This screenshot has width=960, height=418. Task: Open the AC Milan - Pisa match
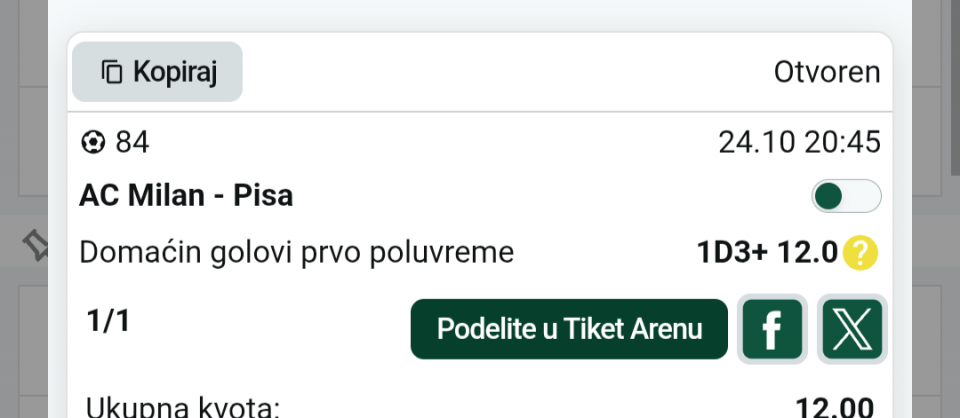pos(186,195)
